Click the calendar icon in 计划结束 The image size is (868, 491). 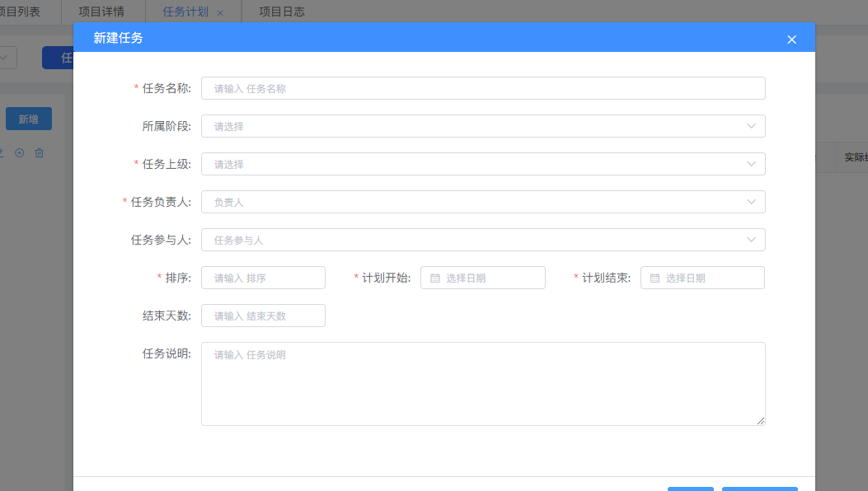(655, 278)
